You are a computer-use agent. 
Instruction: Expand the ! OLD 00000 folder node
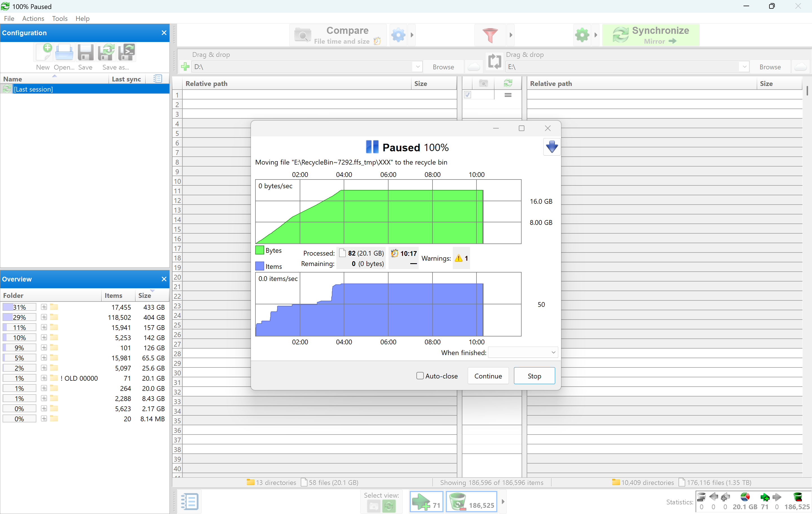44,378
